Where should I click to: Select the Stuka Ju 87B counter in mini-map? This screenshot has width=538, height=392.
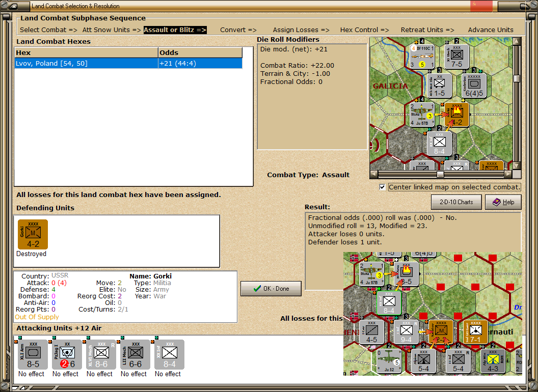coord(423,115)
